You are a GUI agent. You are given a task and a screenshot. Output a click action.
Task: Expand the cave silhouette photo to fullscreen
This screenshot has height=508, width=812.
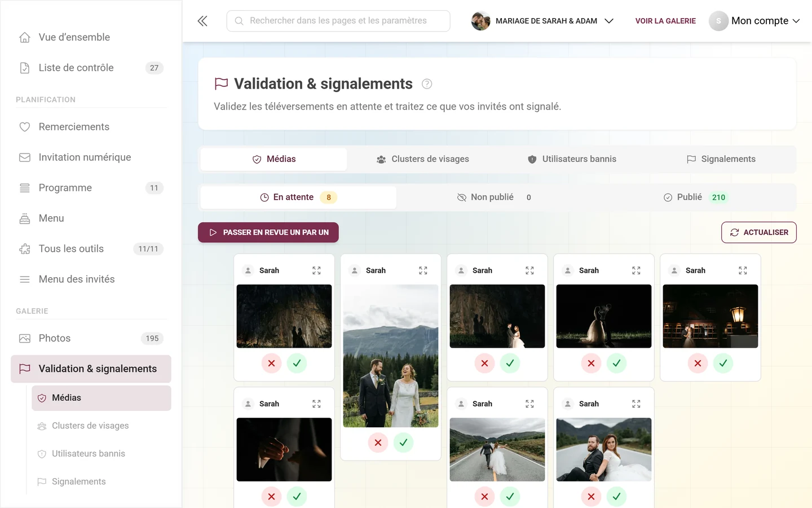coord(316,271)
